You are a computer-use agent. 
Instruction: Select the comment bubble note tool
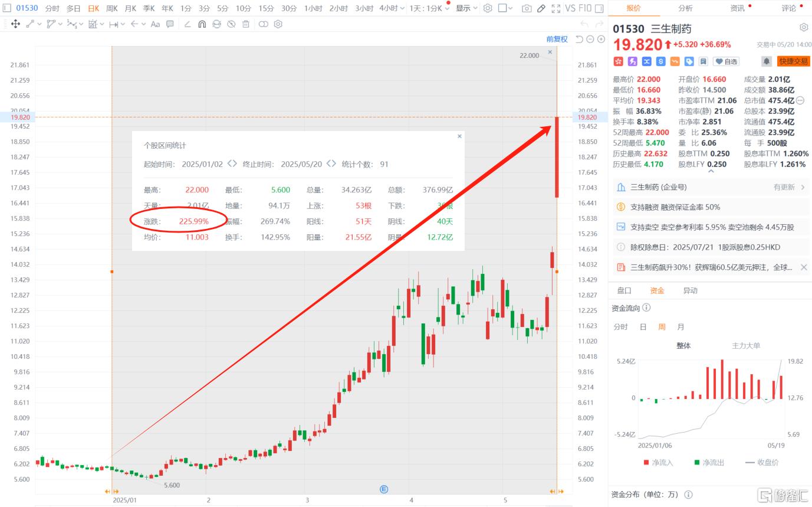pyautogui.click(x=170, y=24)
